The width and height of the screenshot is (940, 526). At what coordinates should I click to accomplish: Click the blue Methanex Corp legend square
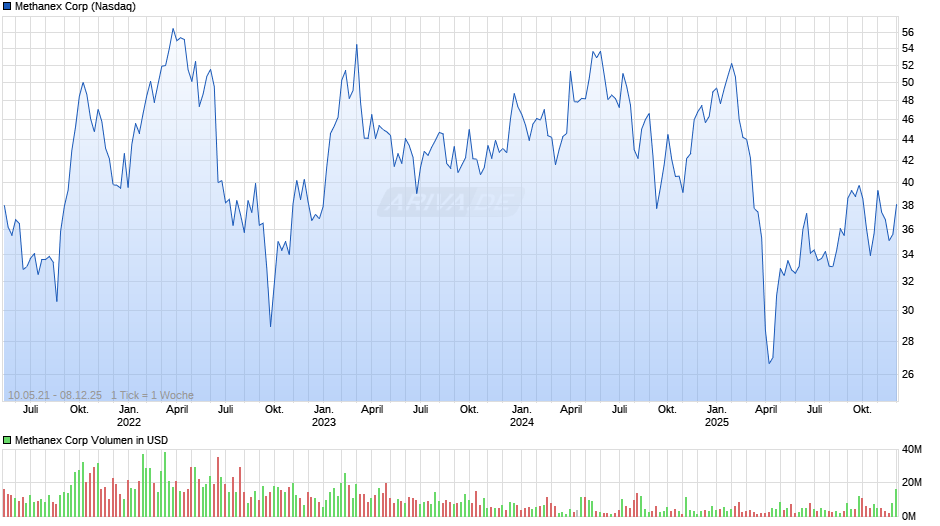click(x=7, y=7)
